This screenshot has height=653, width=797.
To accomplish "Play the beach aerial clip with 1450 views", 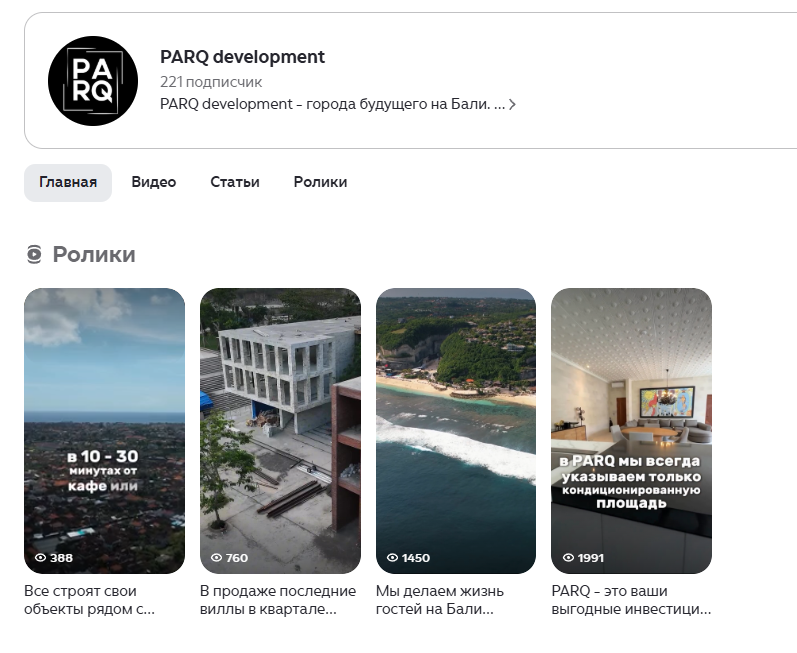I will [x=456, y=431].
